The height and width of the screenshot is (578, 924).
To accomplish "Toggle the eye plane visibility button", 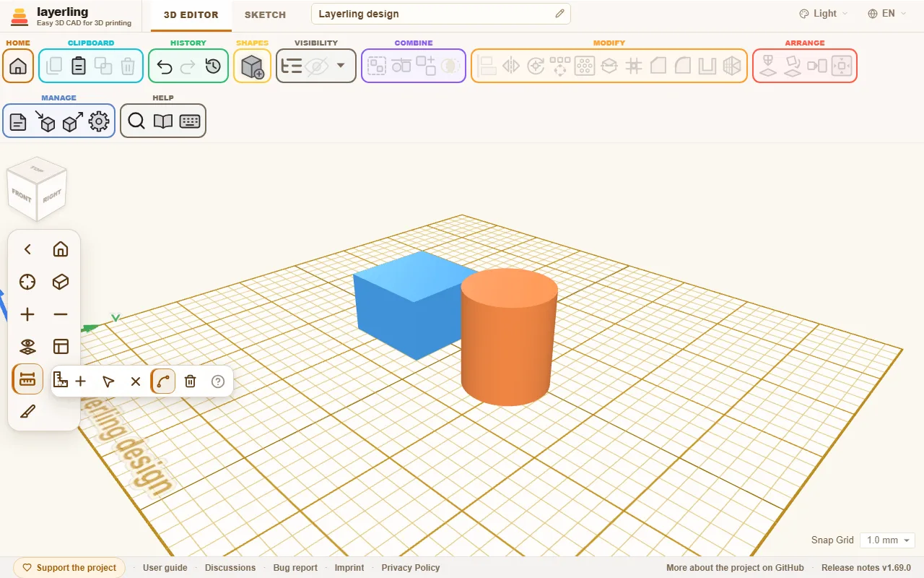I will [27, 347].
